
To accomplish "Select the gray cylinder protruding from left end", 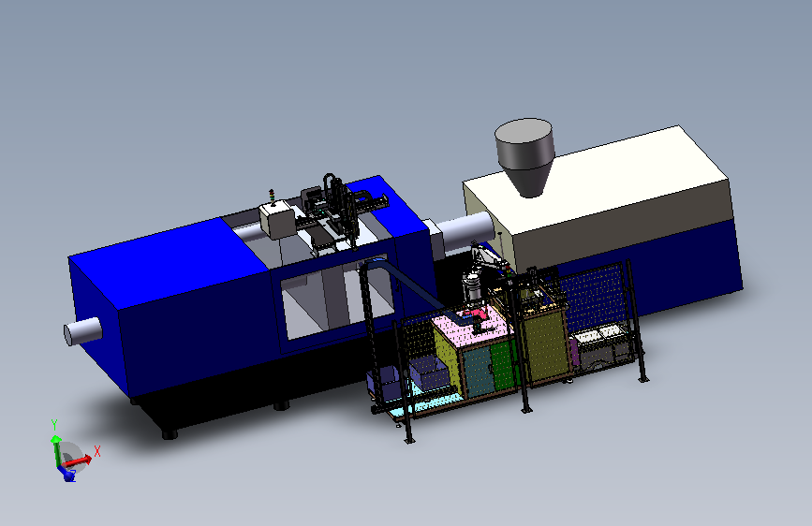I will coord(82,331).
